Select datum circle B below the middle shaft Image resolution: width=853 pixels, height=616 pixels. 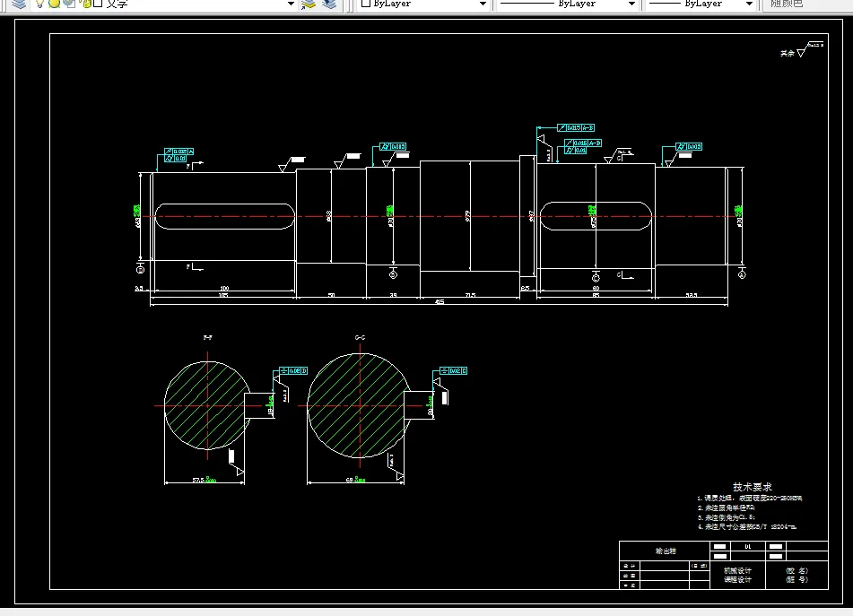[394, 274]
